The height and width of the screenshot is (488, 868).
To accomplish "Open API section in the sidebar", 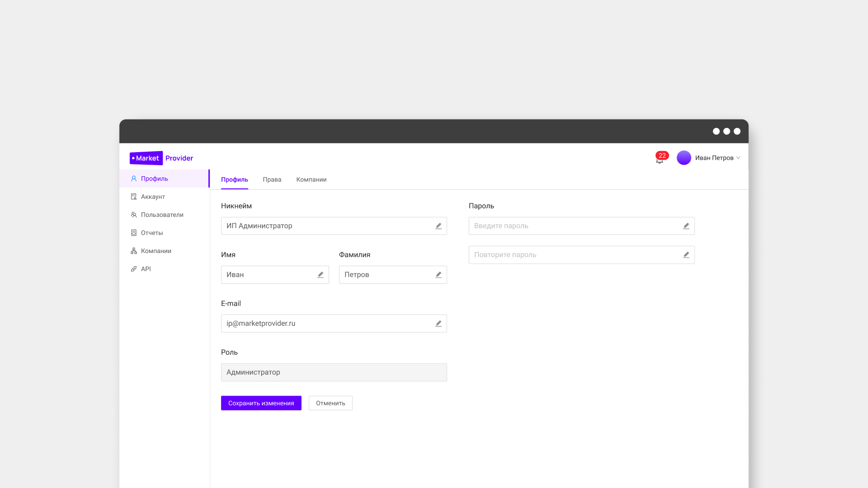I will (x=146, y=269).
